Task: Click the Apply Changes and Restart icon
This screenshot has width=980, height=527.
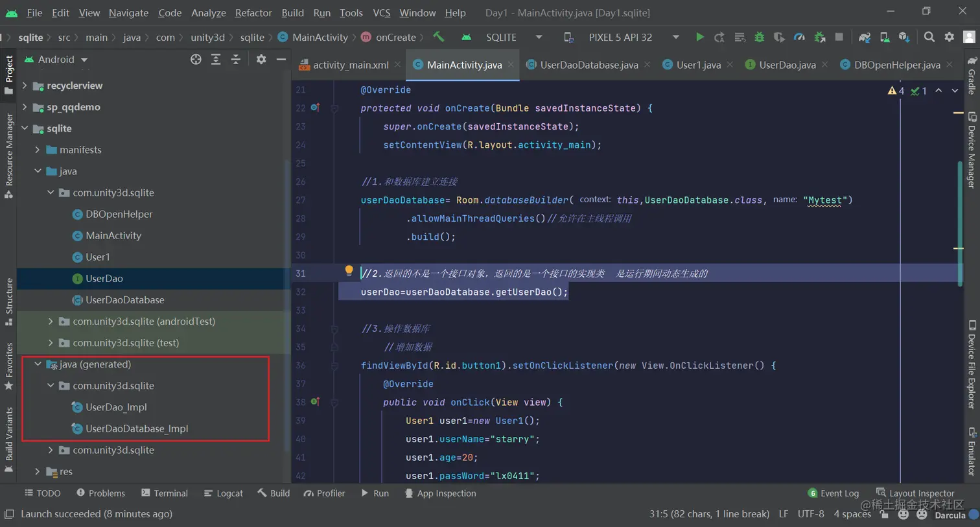Action: point(719,37)
